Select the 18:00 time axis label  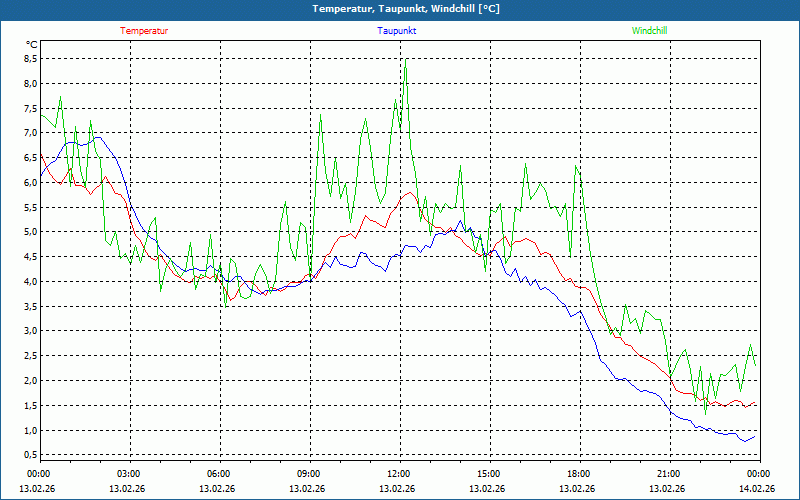click(578, 474)
